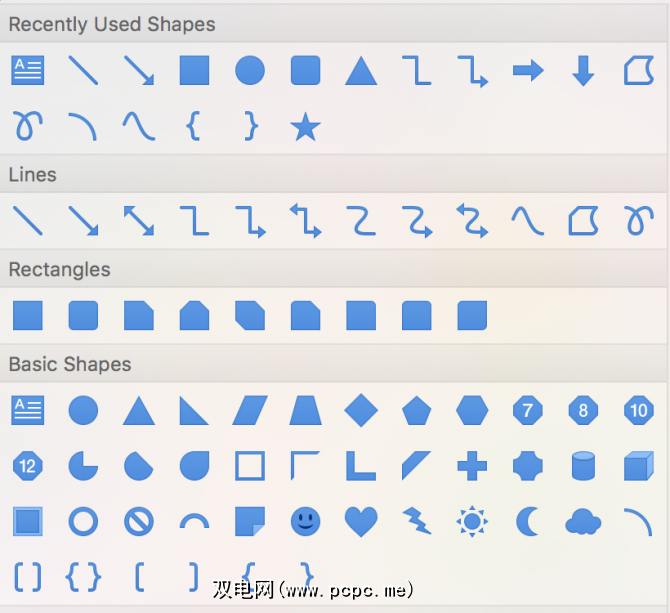Select the cloud shape
This screenshot has width=670, height=613.
point(583,520)
